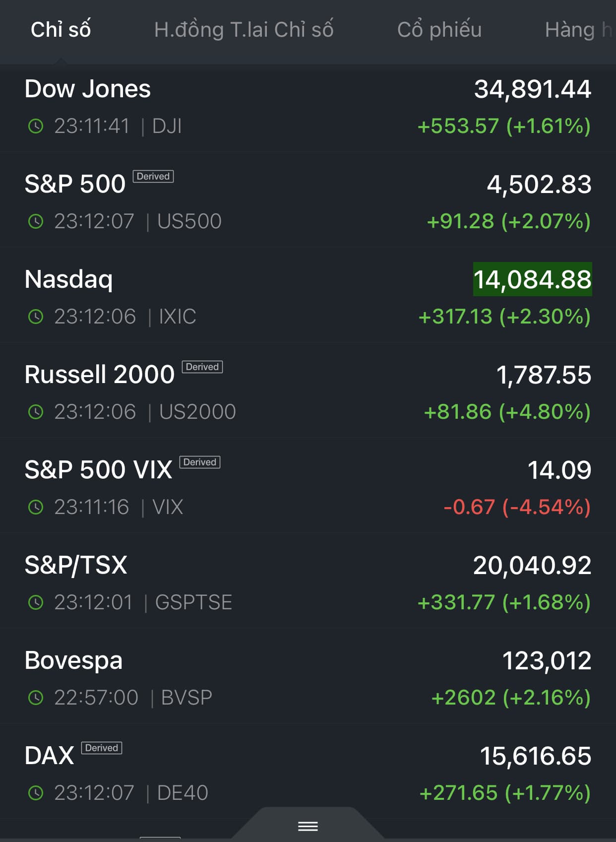The width and height of the screenshot is (616, 842).
Task: Switch to the Chỉ số tab
Action: (x=61, y=30)
